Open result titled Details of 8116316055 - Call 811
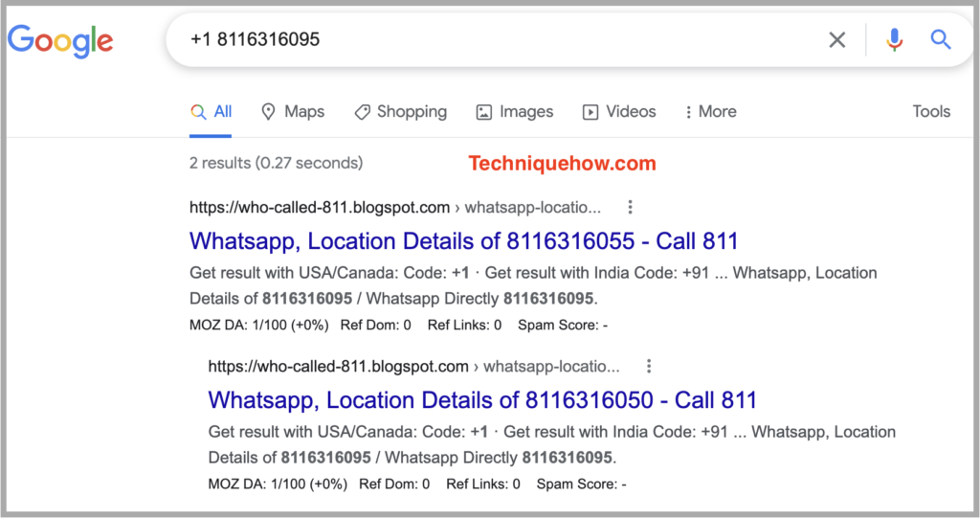 464,241
